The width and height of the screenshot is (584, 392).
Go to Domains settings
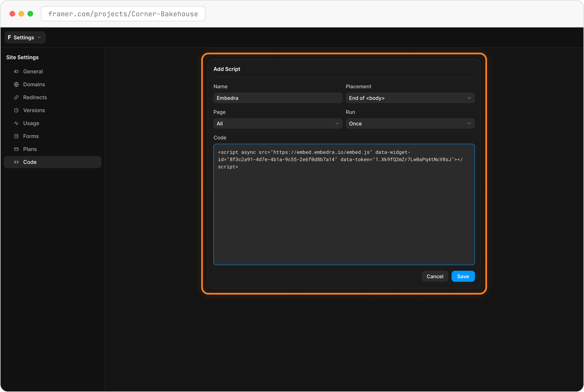(x=52, y=84)
